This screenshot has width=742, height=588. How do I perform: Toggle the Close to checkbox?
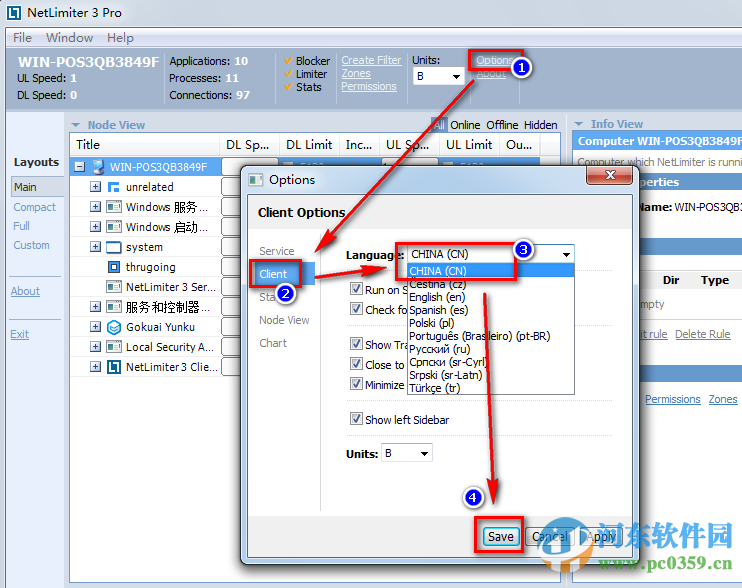pos(356,364)
